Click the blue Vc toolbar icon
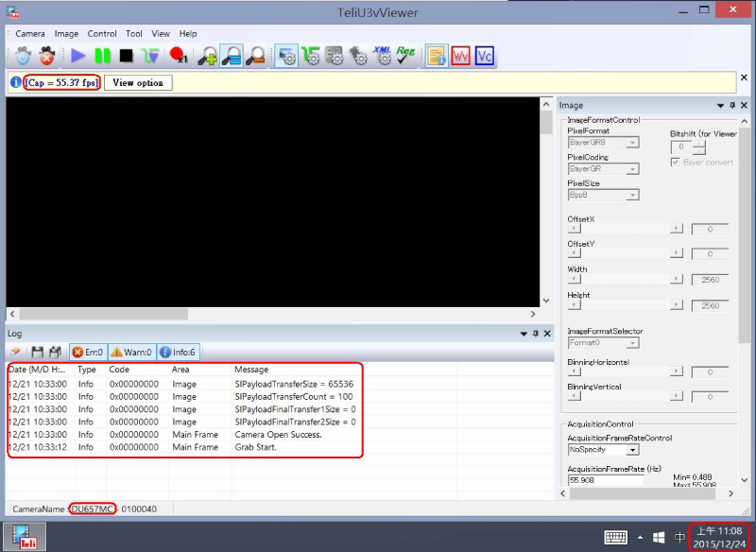Viewport: 756px width, 552px height. 484,56
